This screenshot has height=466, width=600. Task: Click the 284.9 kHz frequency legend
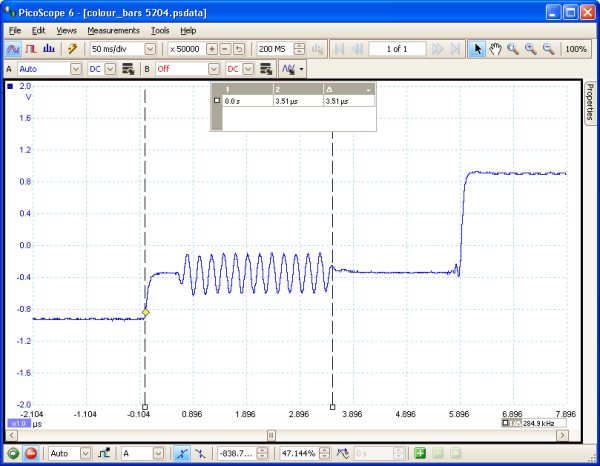pos(534,423)
